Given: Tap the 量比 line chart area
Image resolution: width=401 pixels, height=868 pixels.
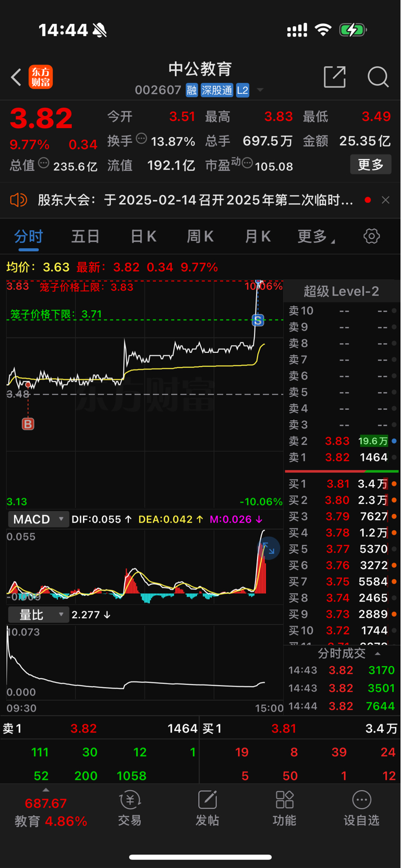Looking at the screenshot, I should click(x=144, y=662).
